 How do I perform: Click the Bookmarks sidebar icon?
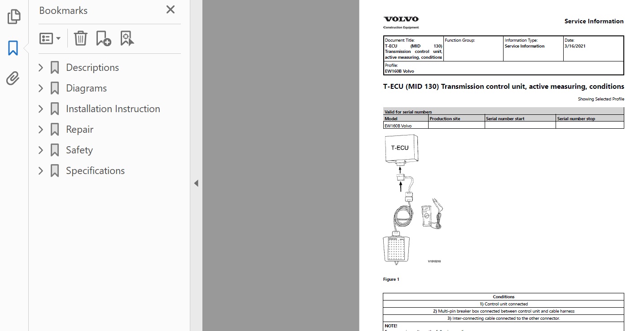(13, 48)
